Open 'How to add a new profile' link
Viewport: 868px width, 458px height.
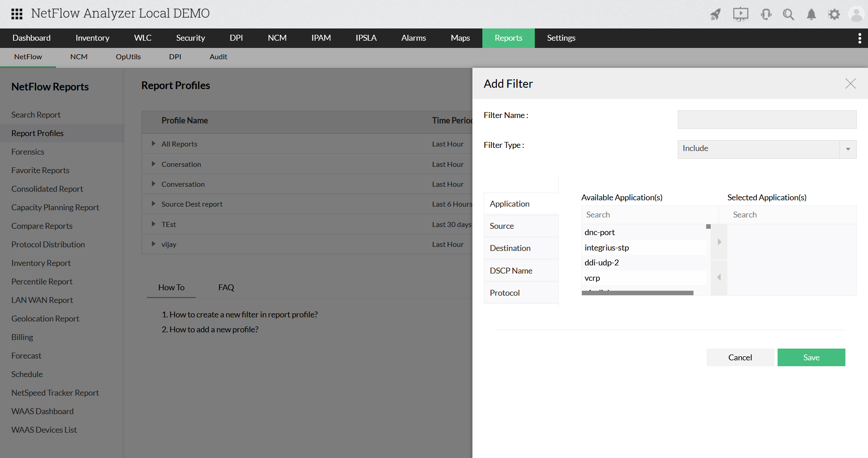(x=214, y=330)
